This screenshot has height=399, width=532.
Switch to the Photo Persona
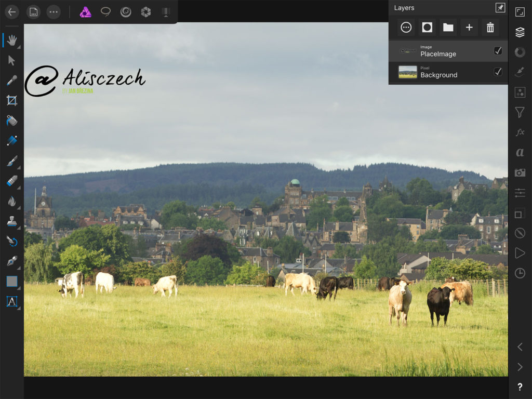pyautogui.click(x=85, y=12)
